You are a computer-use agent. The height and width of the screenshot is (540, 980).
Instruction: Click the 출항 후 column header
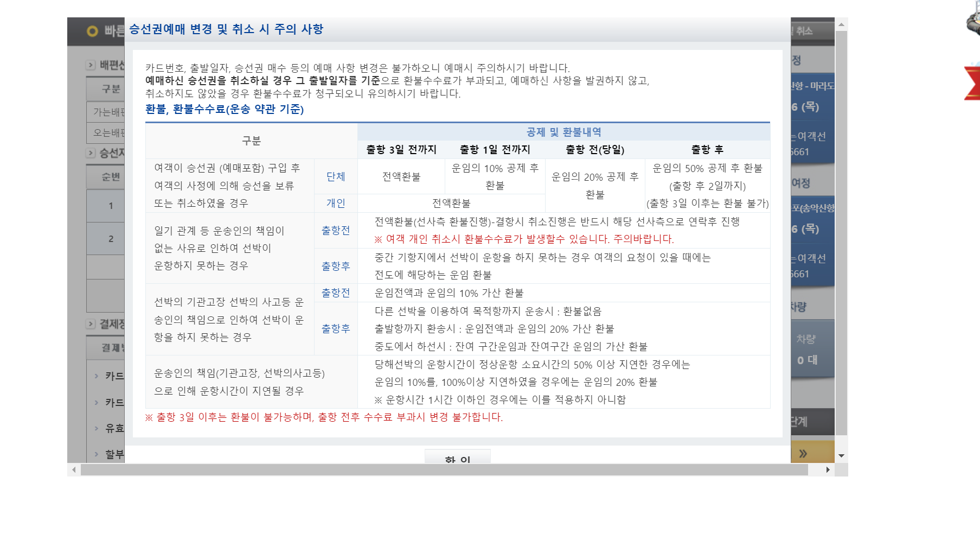[x=707, y=149]
